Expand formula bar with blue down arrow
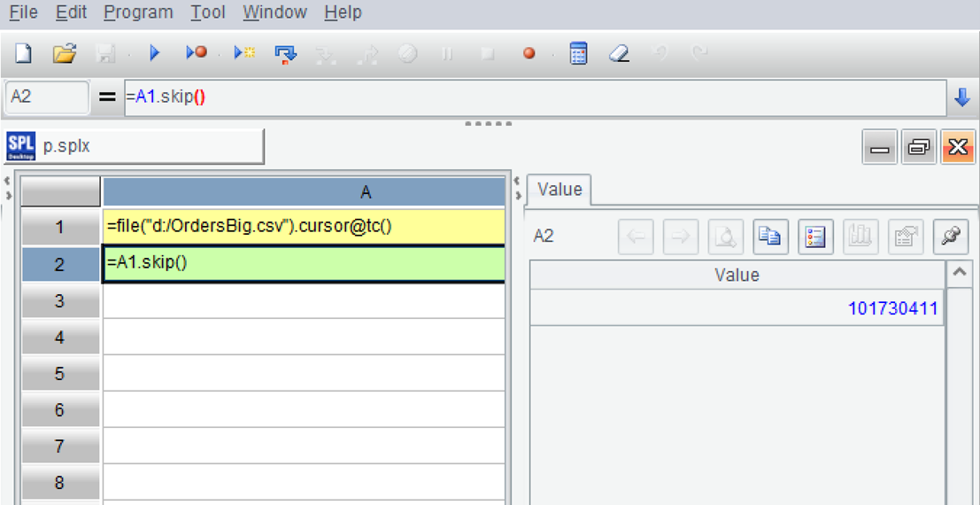Screen dimensions: 980x505 click(962, 97)
